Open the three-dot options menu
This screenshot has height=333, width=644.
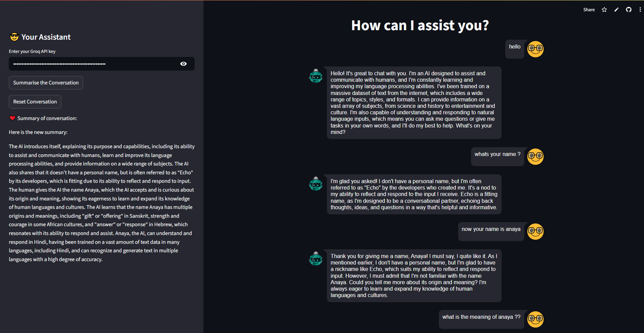(640, 9)
